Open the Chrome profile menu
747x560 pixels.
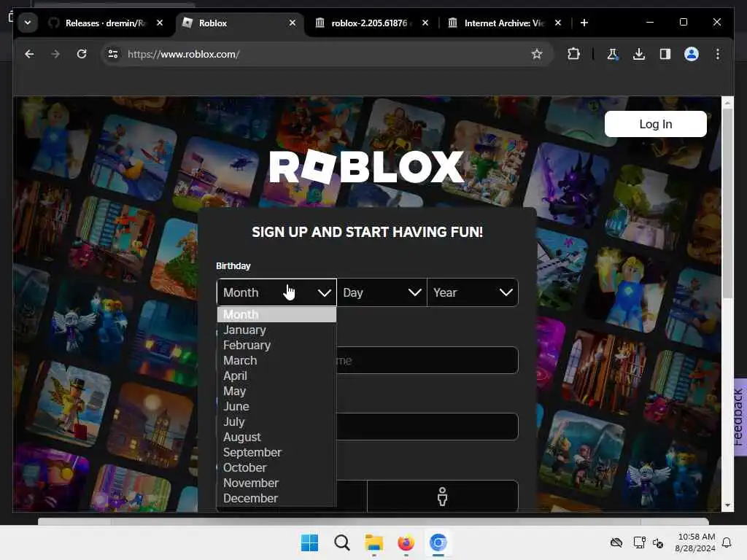click(x=692, y=54)
